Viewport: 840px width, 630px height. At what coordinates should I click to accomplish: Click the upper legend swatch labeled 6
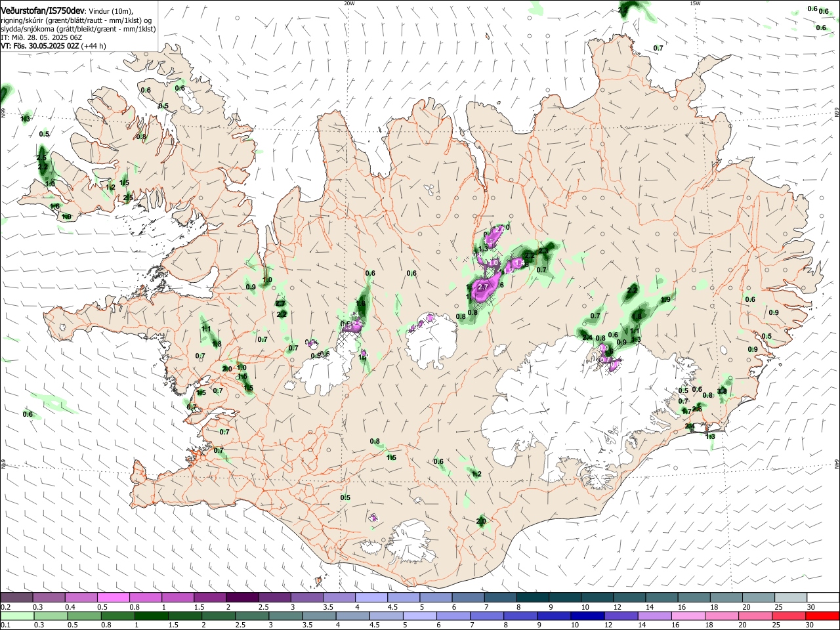point(469,597)
